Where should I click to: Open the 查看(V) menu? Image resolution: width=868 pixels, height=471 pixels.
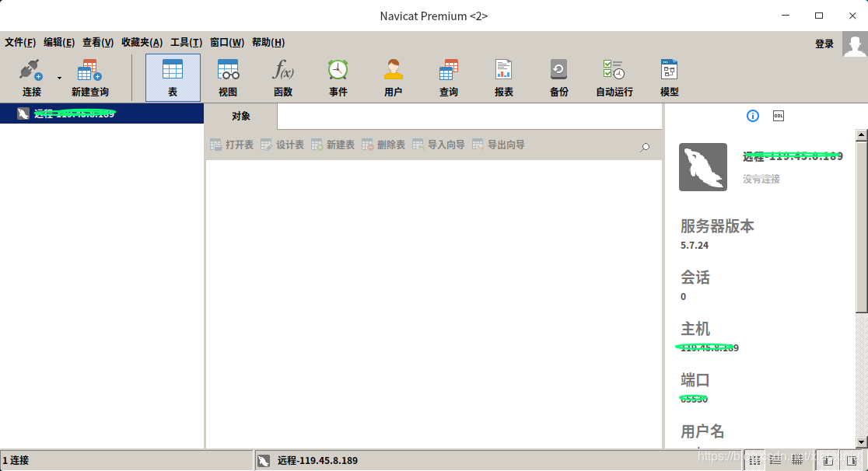(x=98, y=43)
